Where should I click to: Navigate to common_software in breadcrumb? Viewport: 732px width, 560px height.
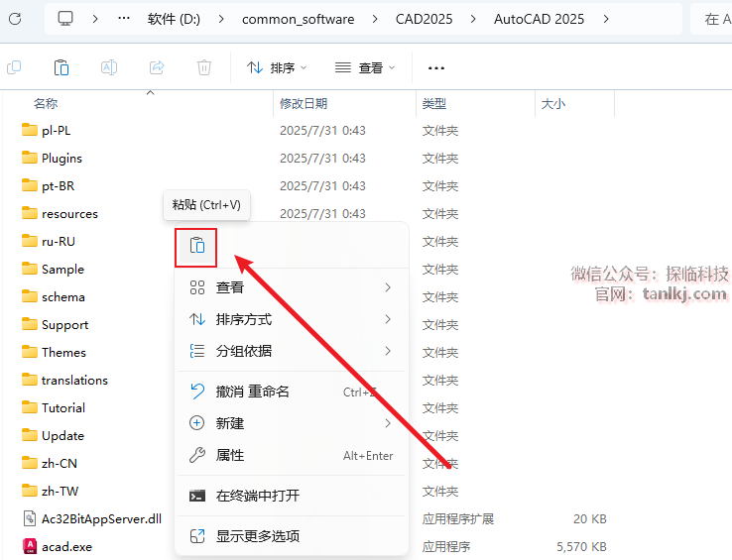click(x=298, y=19)
